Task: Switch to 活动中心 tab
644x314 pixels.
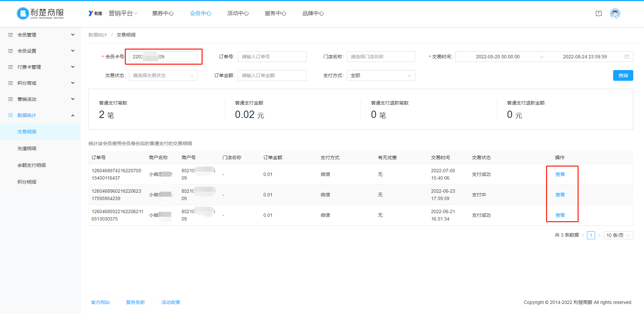Action: pos(238,13)
